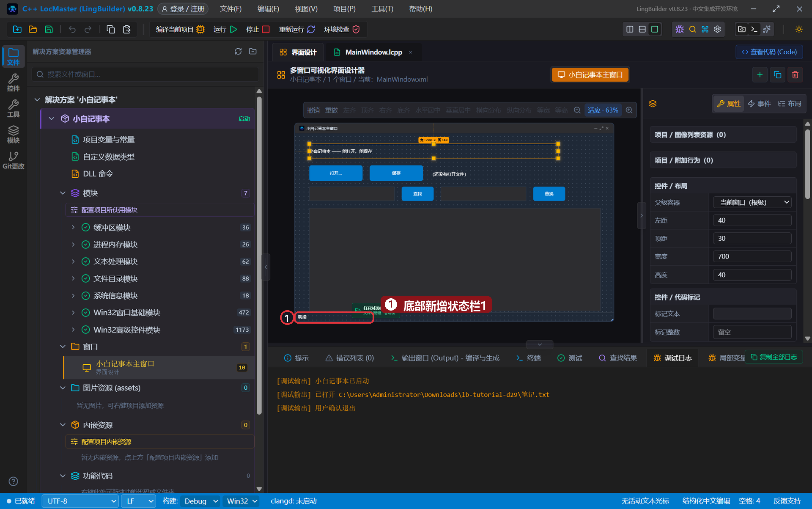Image resolution: width=812 pixels, height=509 pixels.
Task: Open the 模块 sidebar panel
Action: pyautogui.click(x=13, y=135)
